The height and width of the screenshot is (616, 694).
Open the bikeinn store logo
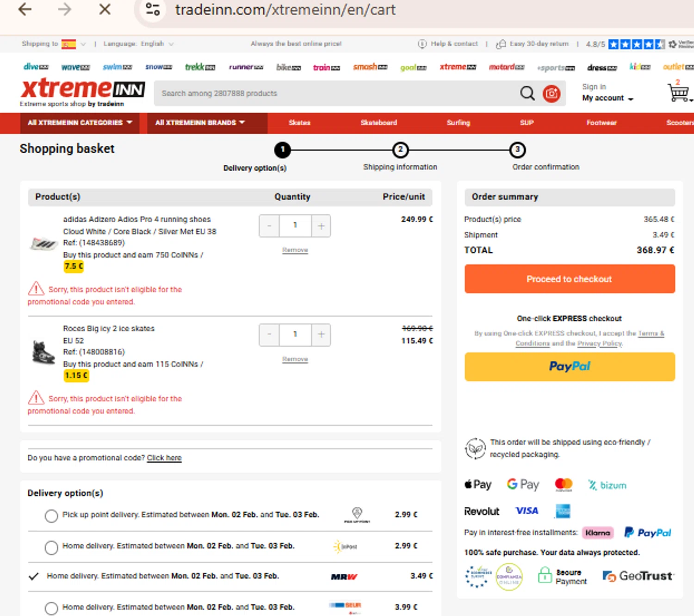click(x=289, y=68)
